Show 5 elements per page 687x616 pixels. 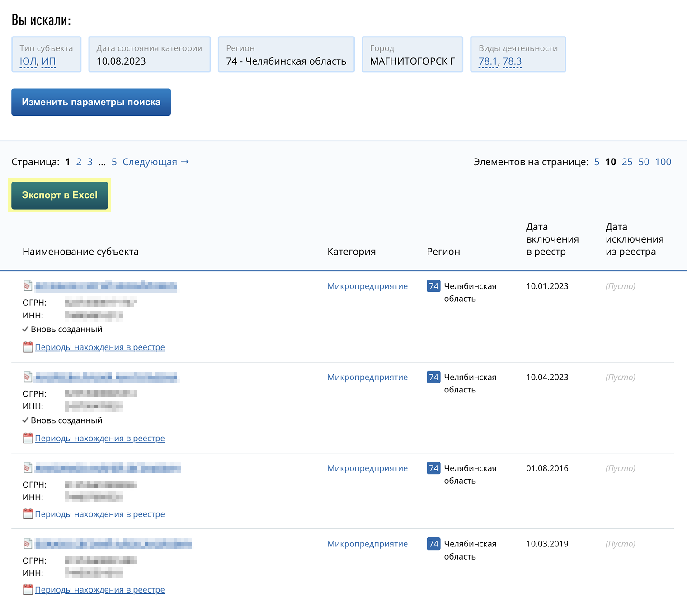(x=597, y=162)
